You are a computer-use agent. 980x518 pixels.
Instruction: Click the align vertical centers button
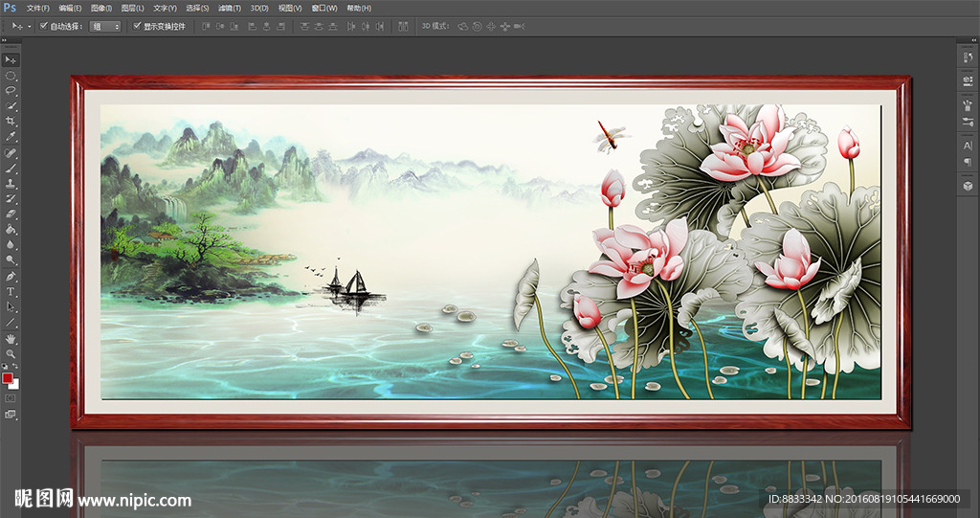pyautogui.click(x=220, y=26)
